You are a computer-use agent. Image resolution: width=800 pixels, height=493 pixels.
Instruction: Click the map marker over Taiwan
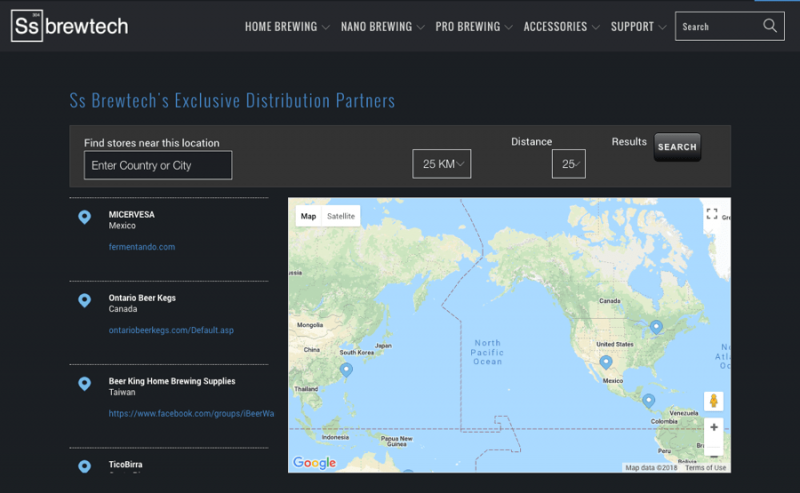coord(346,369)
